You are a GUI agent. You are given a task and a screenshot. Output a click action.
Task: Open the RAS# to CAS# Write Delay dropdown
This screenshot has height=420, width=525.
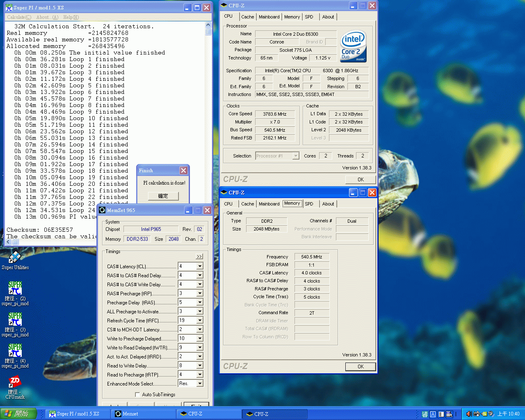200,284
